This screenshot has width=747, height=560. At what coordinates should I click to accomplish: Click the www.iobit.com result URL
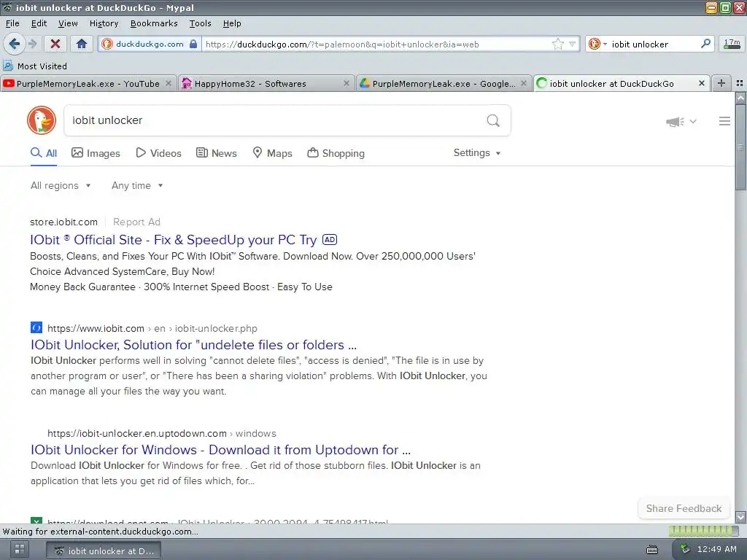pos(152,329)
